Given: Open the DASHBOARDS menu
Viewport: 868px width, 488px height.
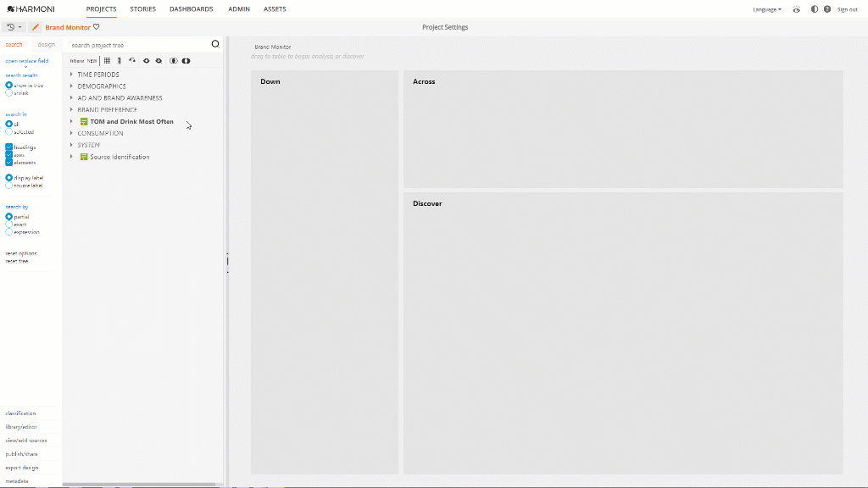Looking at the screenshot, I should click(191, 8).
